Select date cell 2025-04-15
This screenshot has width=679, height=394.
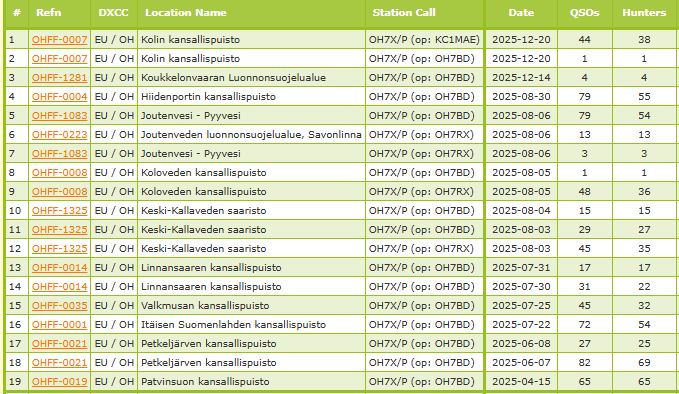521,381
